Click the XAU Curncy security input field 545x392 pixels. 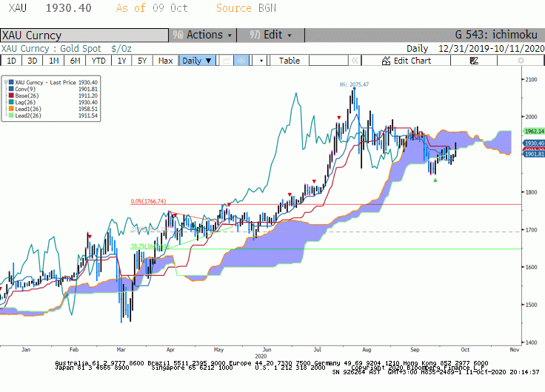click(x=84, y=35)
